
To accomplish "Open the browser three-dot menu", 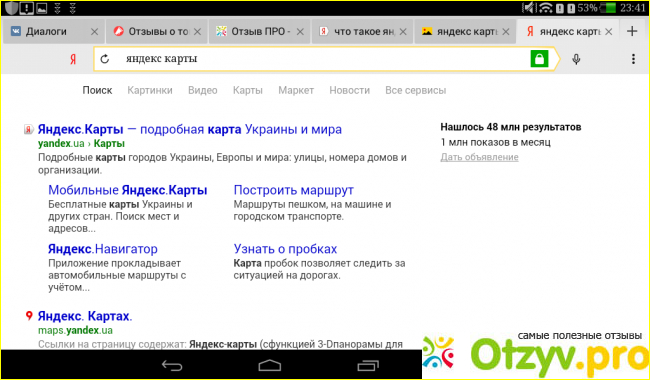I will click(x=633, y=59).
